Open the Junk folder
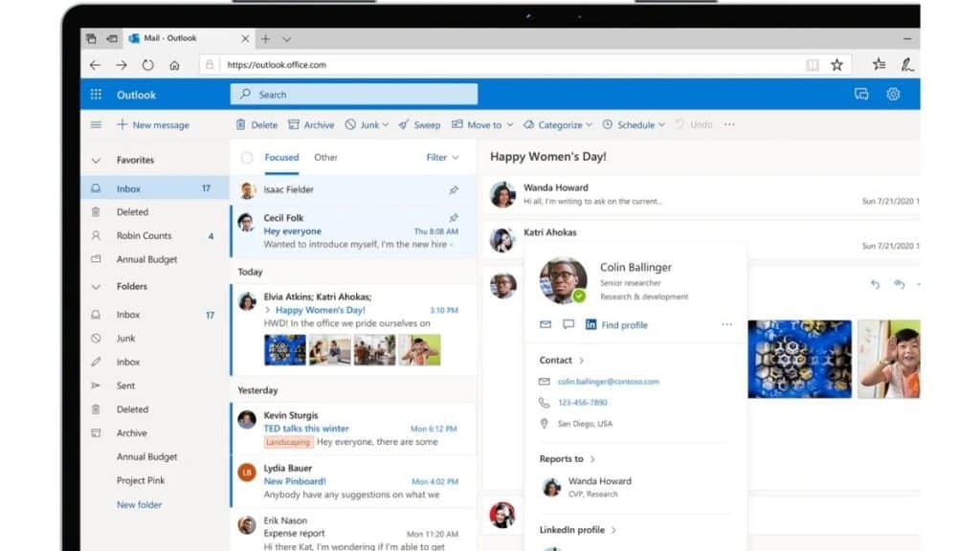This screenshot has height=551, width=980. pyautogui.click(x=155, y=338)
